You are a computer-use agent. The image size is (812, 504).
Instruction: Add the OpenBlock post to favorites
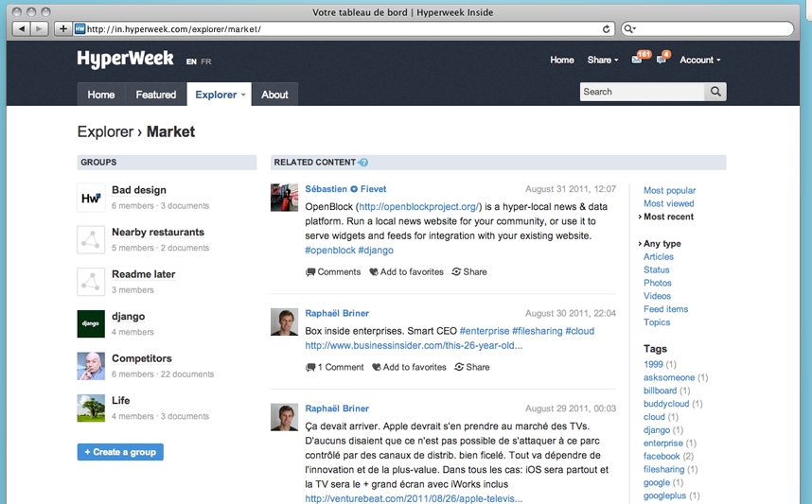[407, 272]
